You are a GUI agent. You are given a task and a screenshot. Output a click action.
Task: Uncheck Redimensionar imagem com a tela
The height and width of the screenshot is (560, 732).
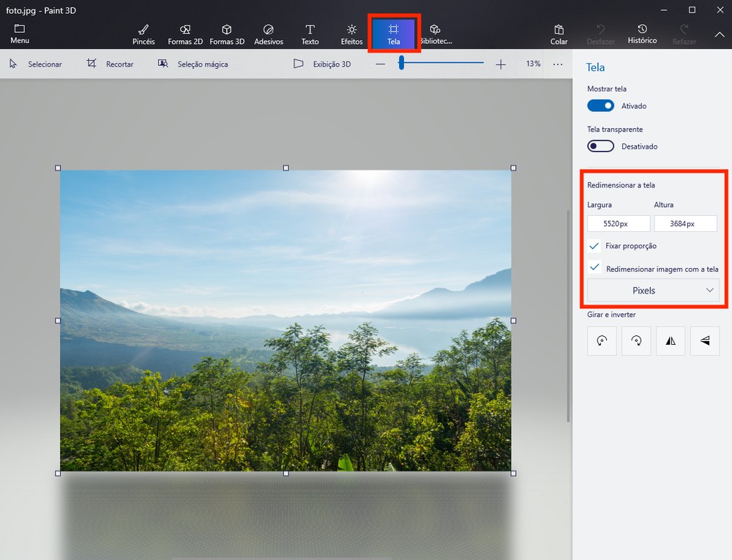pyautogui.click(x=594, y=268)
